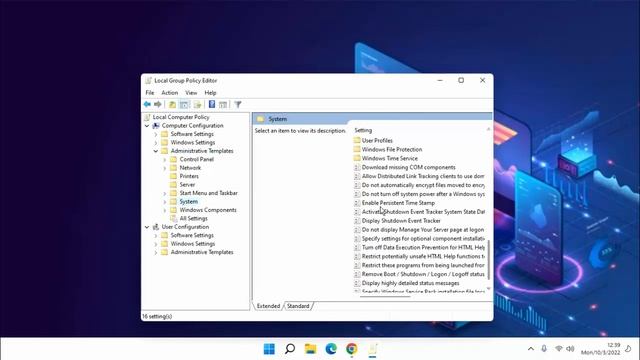This screenshot has height=360, width=640.
Task: Select Remove Boot / Shutdown / Logon / Logoff status setting
Action: click(x=423, y=274)
